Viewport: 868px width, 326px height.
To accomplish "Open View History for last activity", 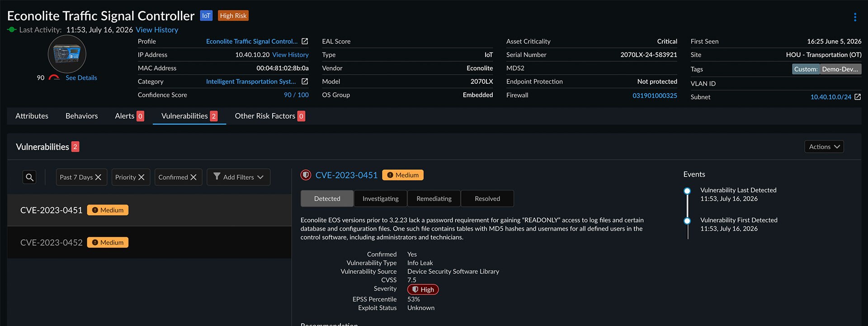I will (x=157, y=30).
